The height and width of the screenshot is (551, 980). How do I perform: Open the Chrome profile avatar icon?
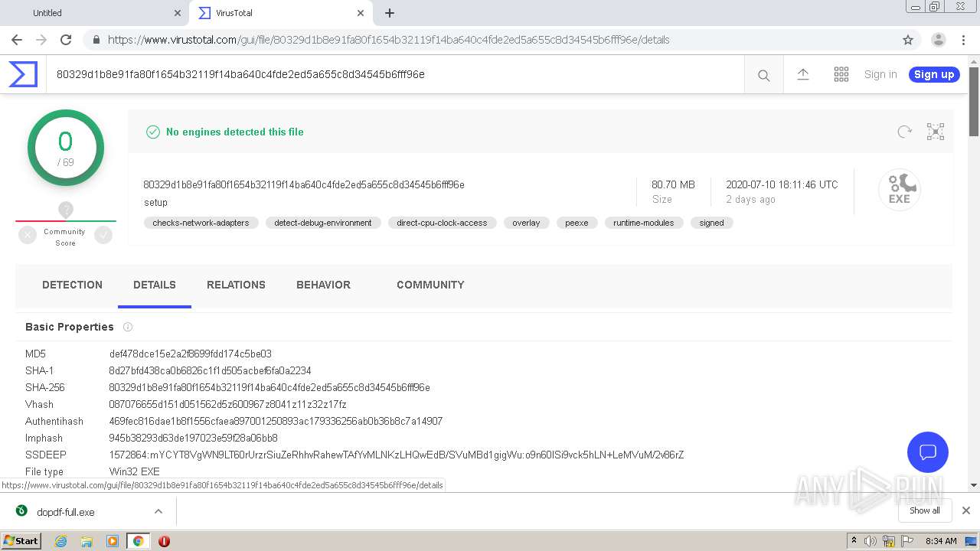click(938, 40)
